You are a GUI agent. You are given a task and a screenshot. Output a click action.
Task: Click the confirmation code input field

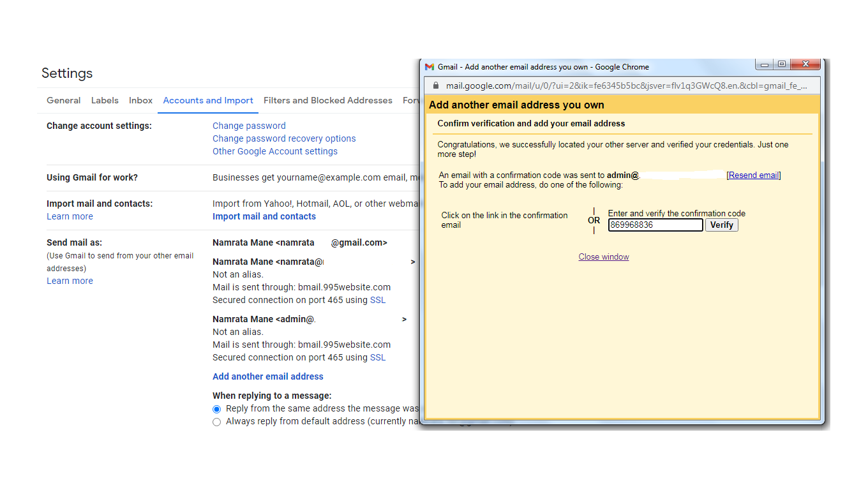[655, 225]
